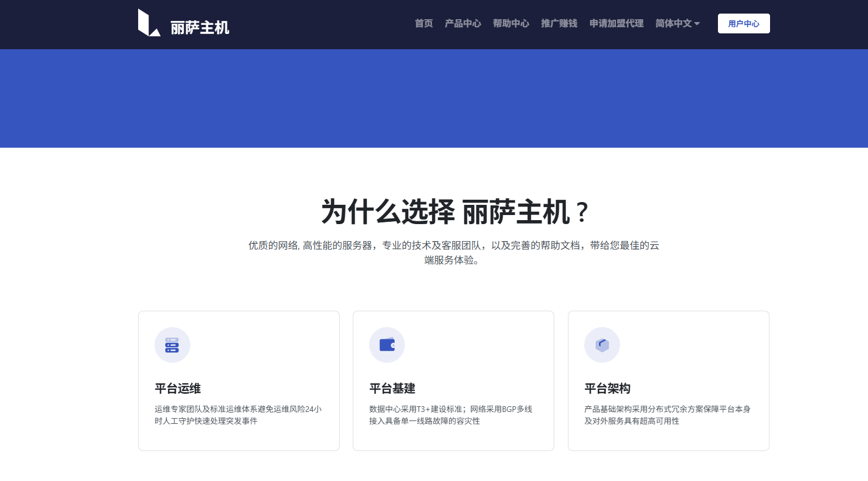Click the description about 分布式冗余方案
Image resolution: width=868 pixels, height=481 pixels.
point(667,415)
